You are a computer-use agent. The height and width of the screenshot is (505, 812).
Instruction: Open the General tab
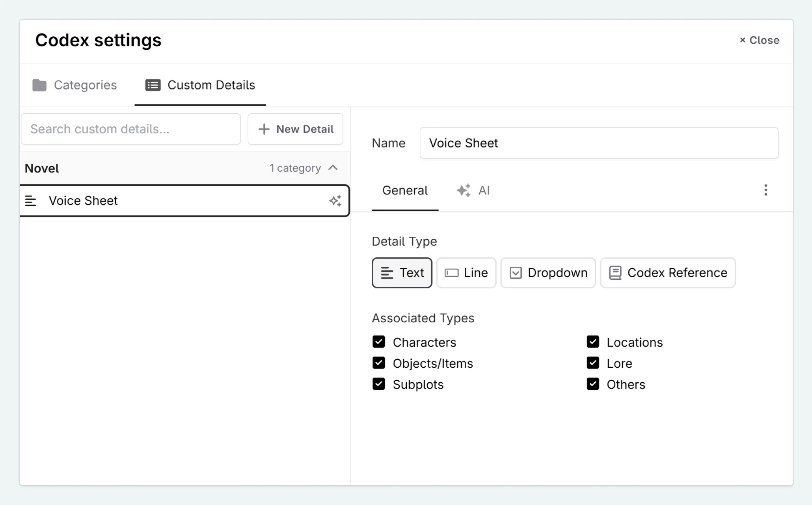(404, 190)
